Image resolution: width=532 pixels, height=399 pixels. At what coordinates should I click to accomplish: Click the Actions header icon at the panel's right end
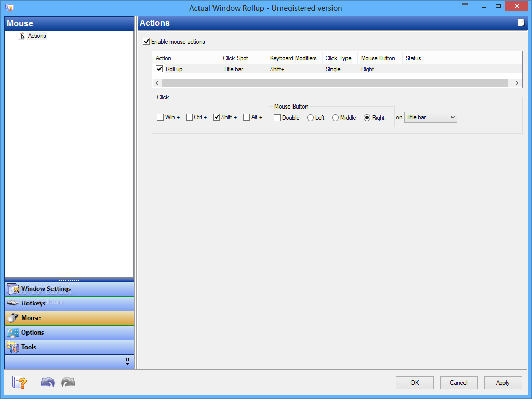(x=521, y=23)
